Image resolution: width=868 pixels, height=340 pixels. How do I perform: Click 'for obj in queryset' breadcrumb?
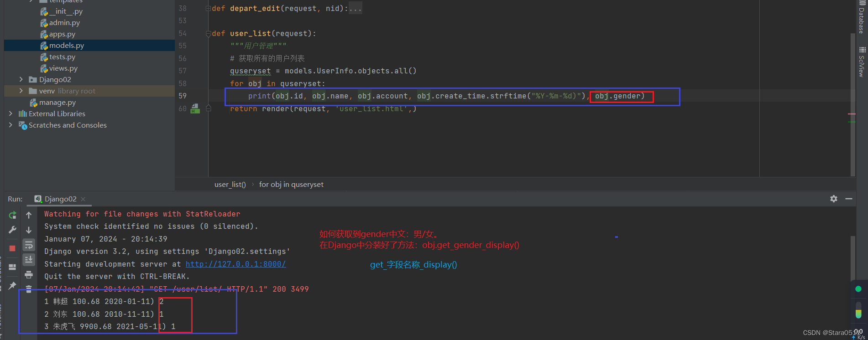pos(291,185)
